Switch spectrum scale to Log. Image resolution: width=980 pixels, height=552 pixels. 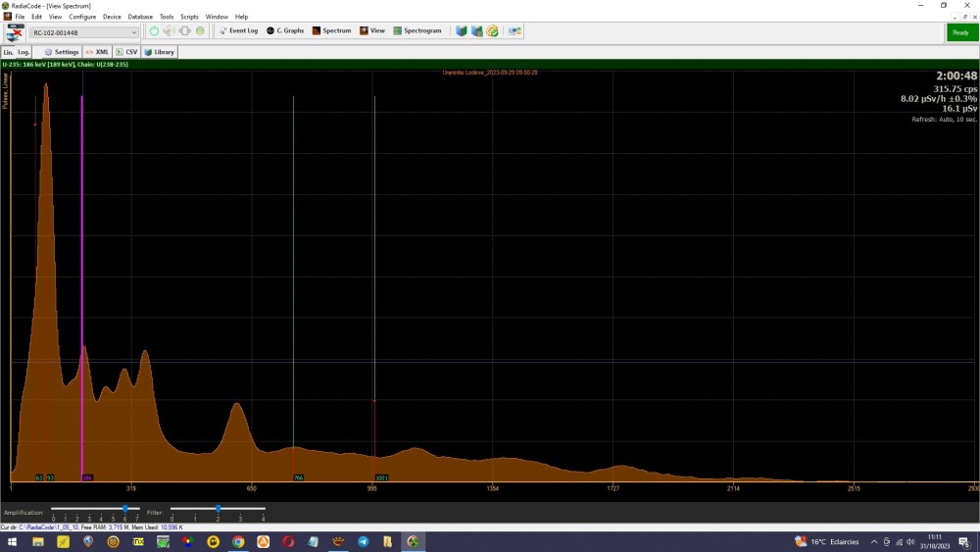[x=24, y=52]
